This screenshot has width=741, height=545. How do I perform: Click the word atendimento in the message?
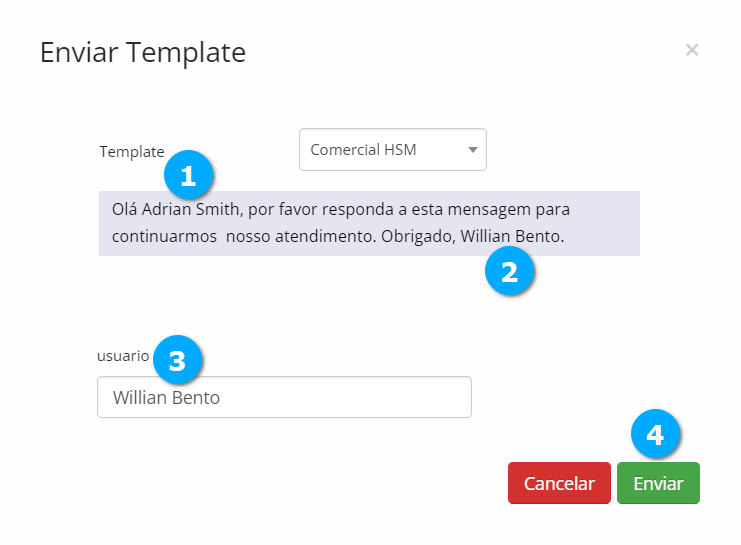tap(329, 238)
